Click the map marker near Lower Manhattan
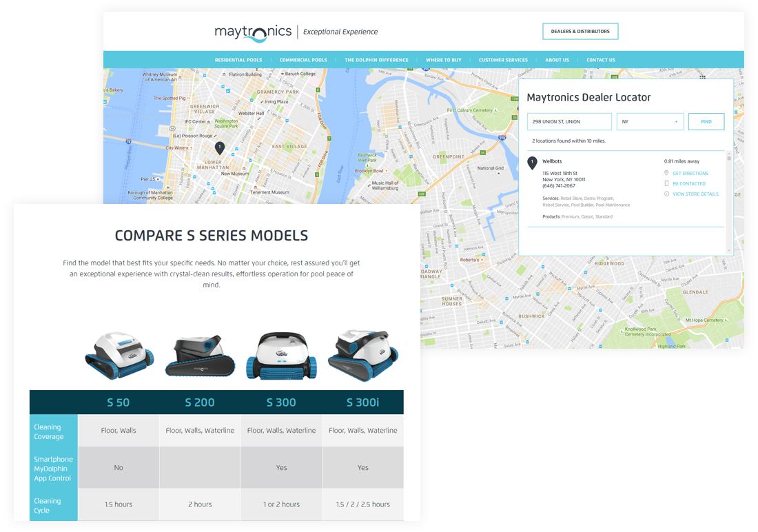The image size is (758, 532). pyautogui.click(x=219, y=147)
